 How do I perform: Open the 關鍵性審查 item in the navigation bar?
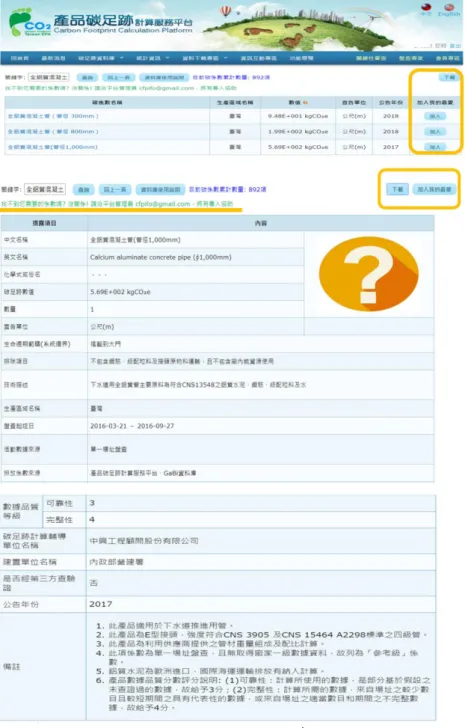371,58
